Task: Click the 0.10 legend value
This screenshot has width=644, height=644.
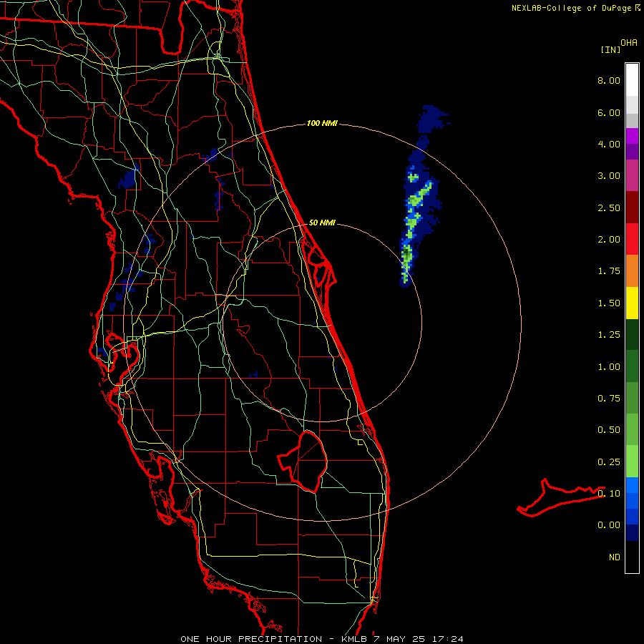Action: pyautogui.click(x=609, y=494)
